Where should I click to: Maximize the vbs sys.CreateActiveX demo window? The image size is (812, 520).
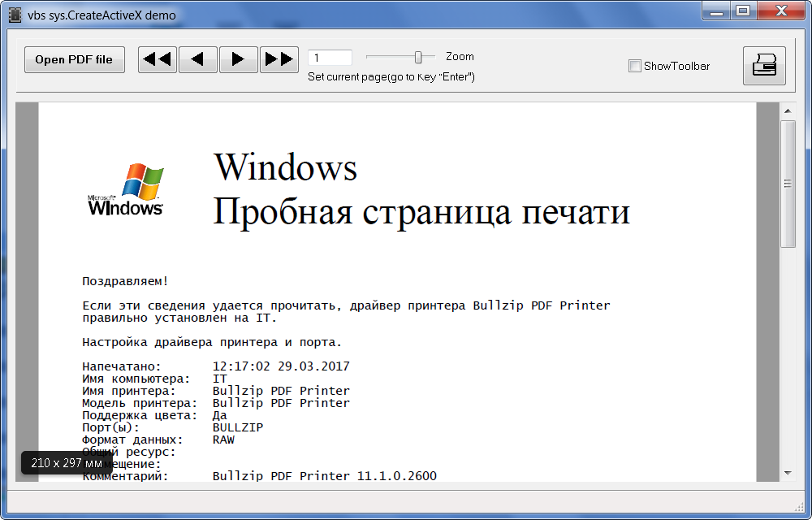tap(743, 11)
